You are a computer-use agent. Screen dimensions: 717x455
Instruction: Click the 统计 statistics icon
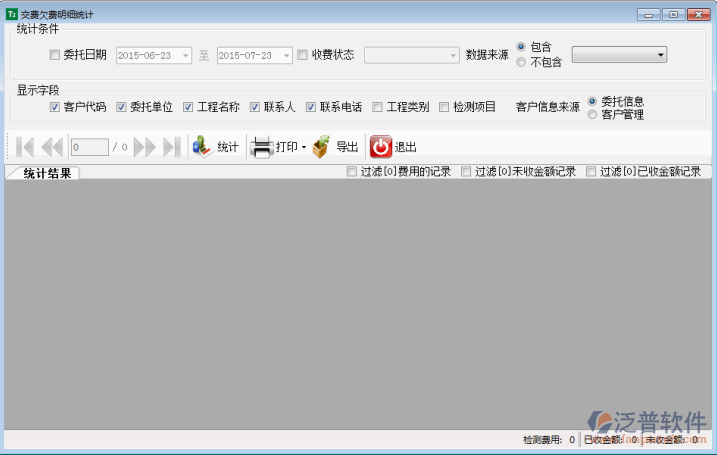pos(202,147)
